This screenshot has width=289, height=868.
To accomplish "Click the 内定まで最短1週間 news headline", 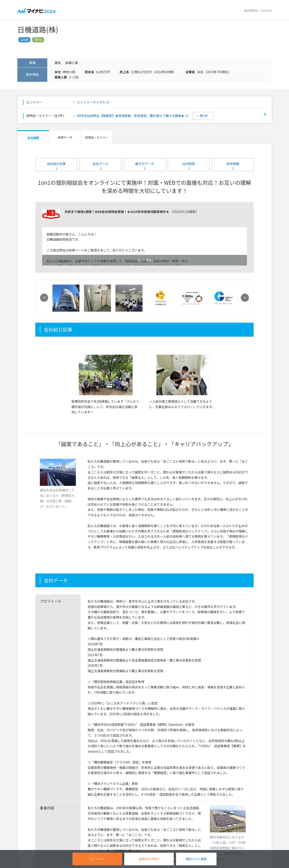I will point(117,212).
